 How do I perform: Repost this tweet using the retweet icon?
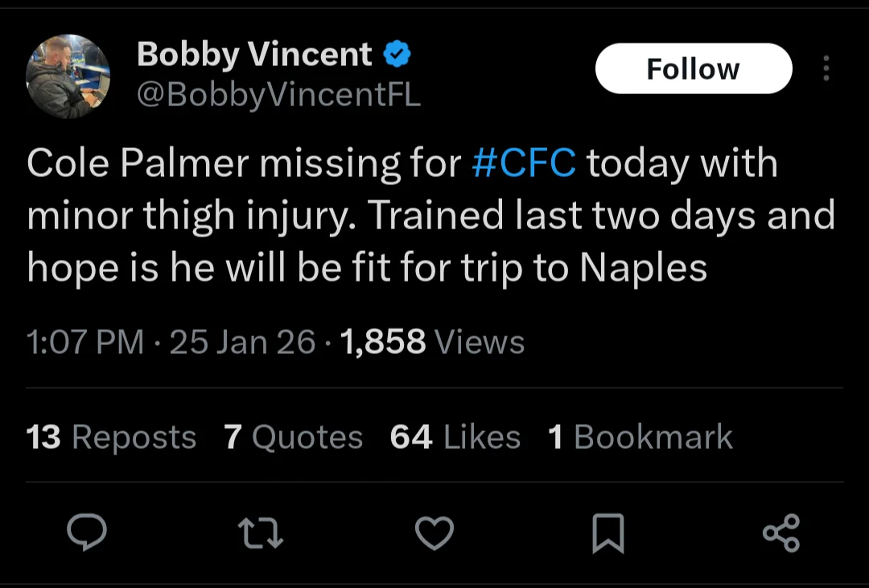(x=261, y=532)
